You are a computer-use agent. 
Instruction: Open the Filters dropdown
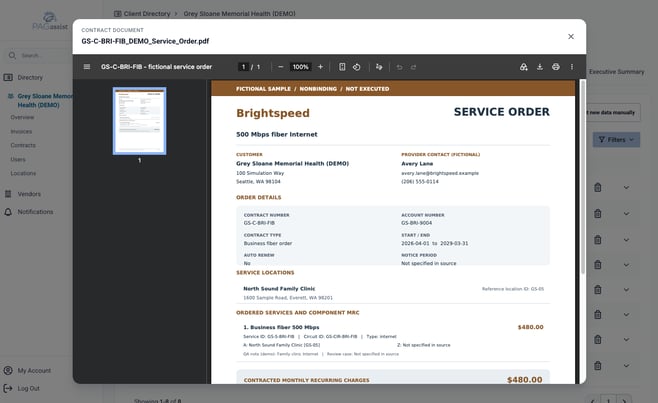coord(616,139)
